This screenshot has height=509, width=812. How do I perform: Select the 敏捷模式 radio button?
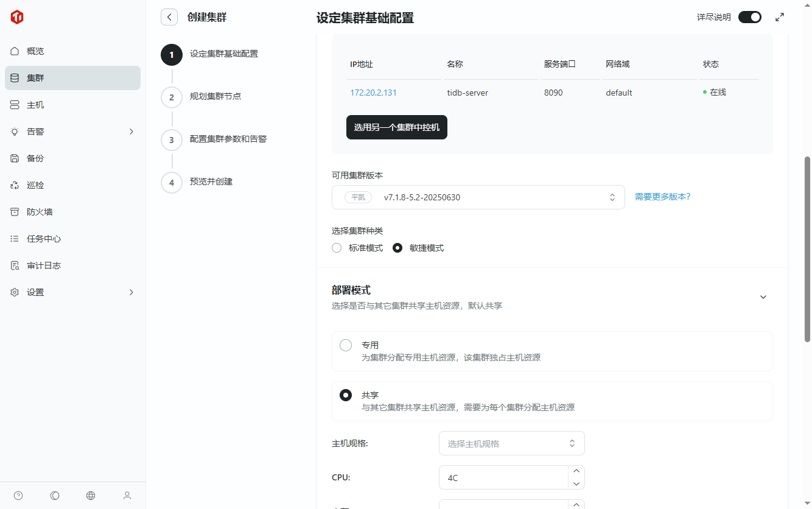[397, 248]
